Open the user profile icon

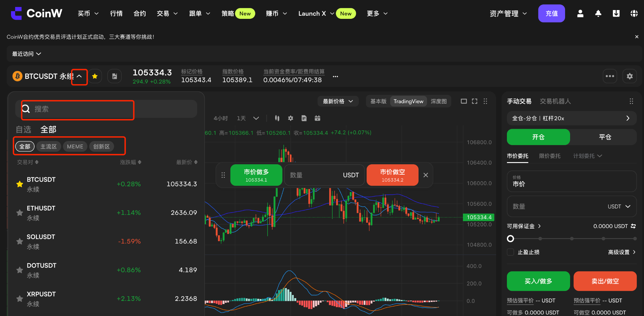coord(580,14)
